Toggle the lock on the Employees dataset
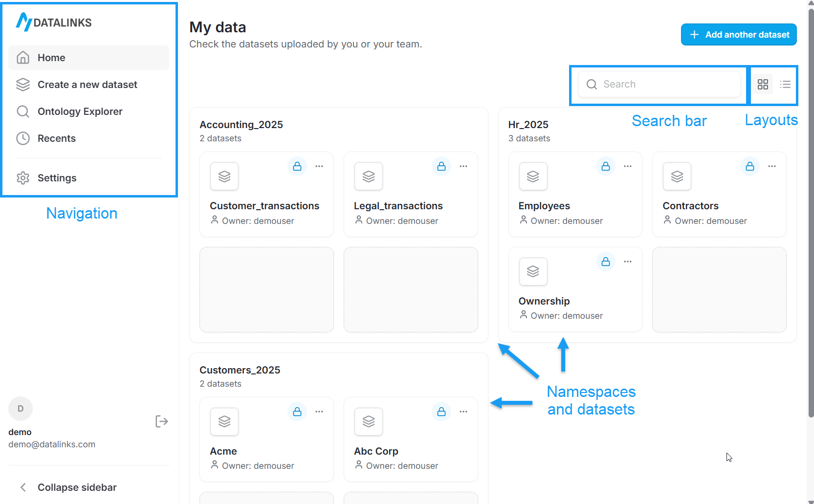814x504 pixels. (x=605, y=166)
